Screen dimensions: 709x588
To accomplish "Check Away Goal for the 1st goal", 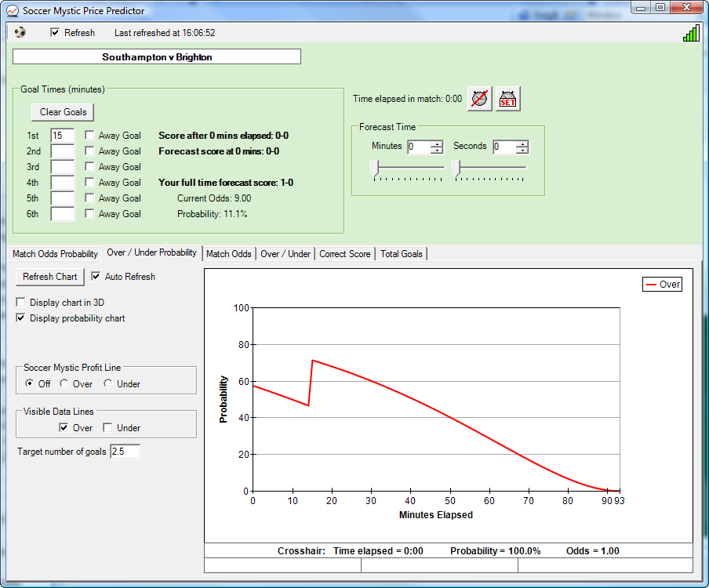I will pyautogui.click(x=89, y=135).
